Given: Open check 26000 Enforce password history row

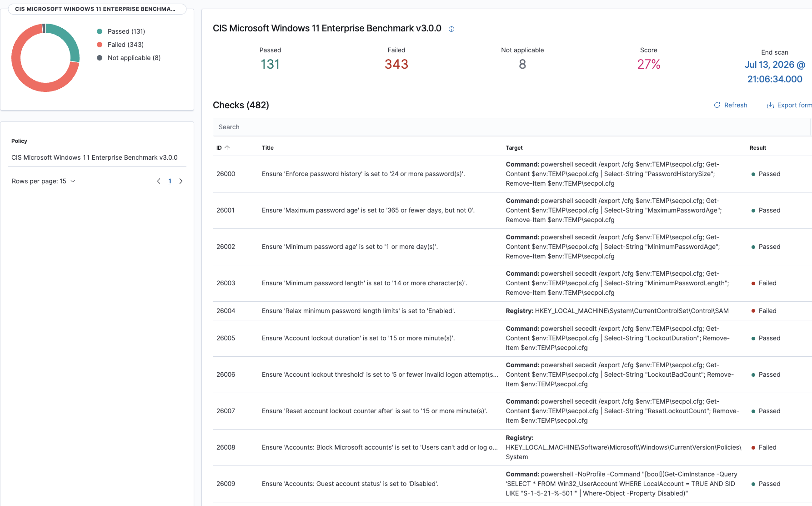Looking at the screenshot, I should pos(512,174).
